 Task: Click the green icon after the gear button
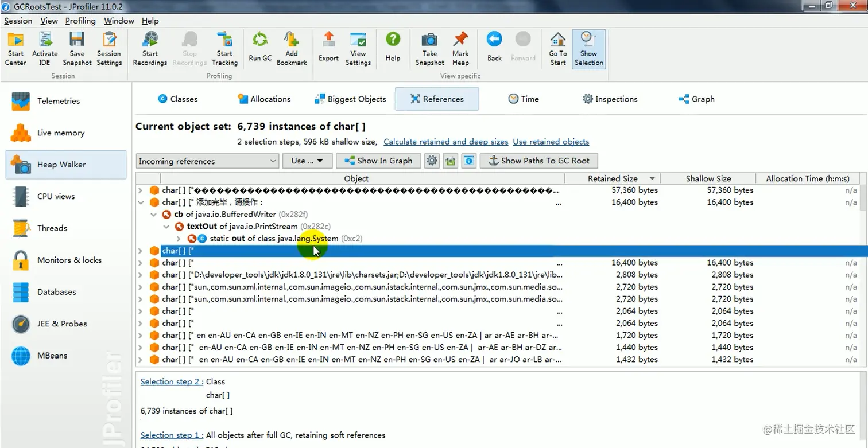pos(451,161)
